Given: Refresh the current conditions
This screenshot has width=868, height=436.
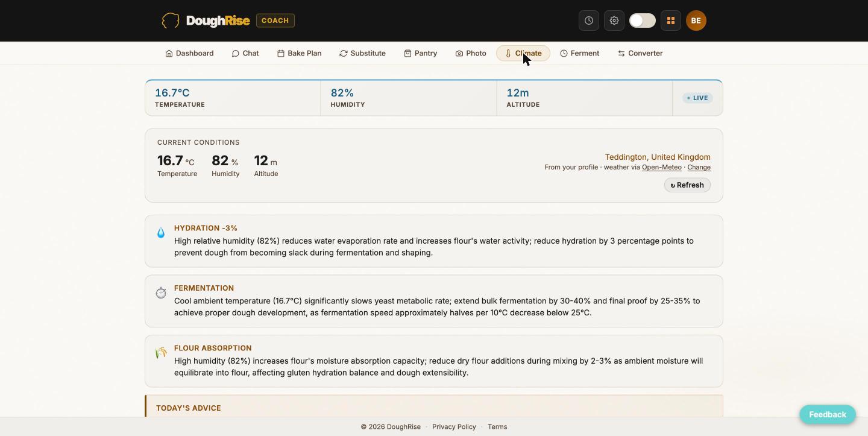Looking at the screenshot, I should coord(687,185).
